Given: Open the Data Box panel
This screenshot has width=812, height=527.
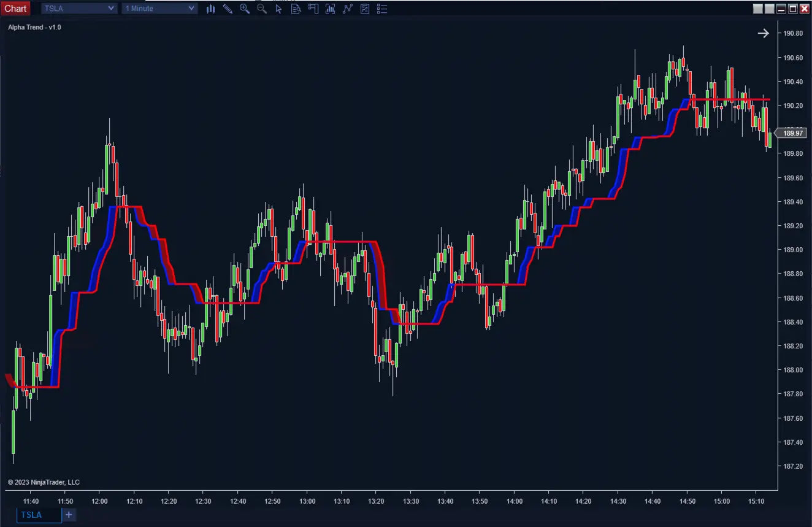Looking at the screenshot, I should [x=296, y=8].
